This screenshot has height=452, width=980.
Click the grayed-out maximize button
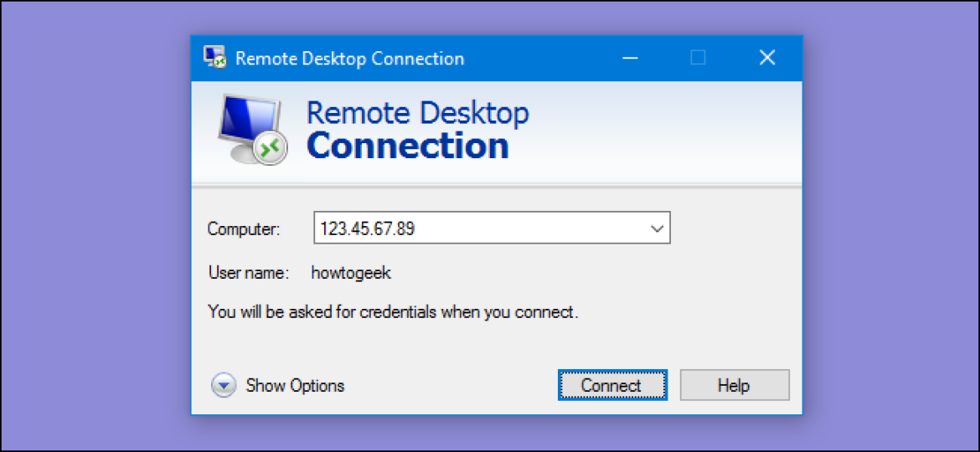698,58
